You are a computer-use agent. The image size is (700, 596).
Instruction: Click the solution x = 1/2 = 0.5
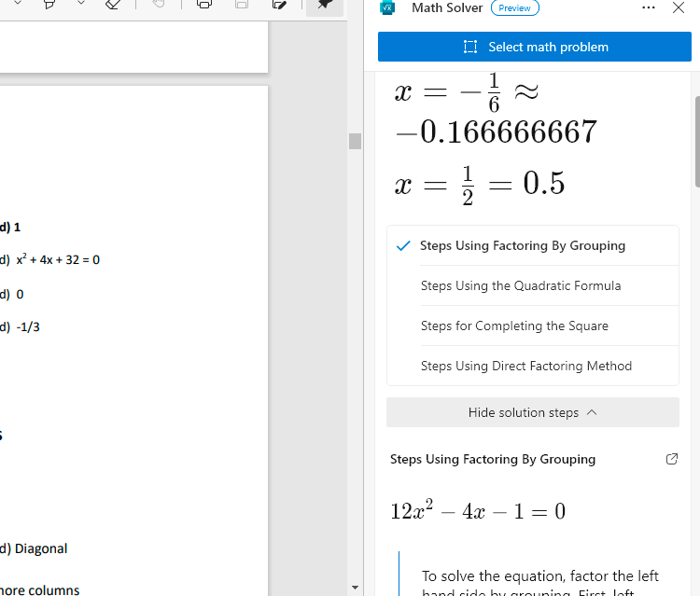[x=480, y=185]
